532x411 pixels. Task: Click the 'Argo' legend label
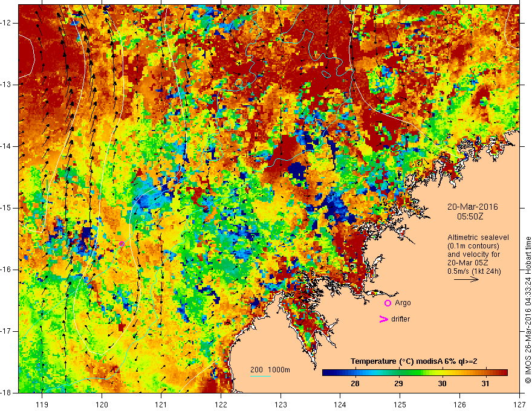(x=403, y=303)
